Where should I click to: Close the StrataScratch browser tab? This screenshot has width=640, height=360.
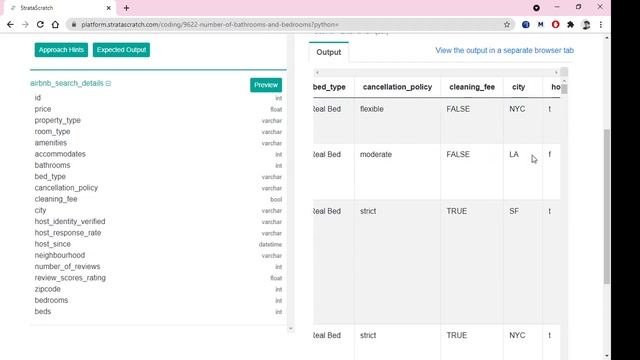tap(109, 8)
